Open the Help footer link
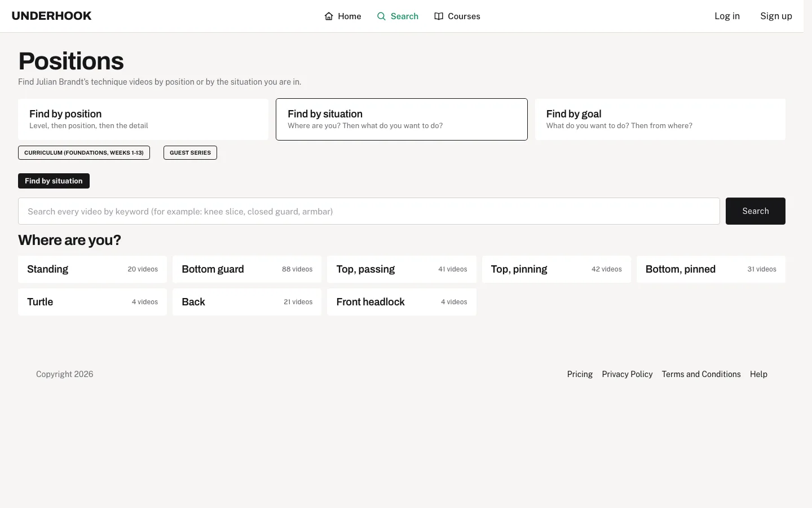Image resolution: width=812 pixels, height=508 pixels. pyautogui.click(x=758, y=374)
